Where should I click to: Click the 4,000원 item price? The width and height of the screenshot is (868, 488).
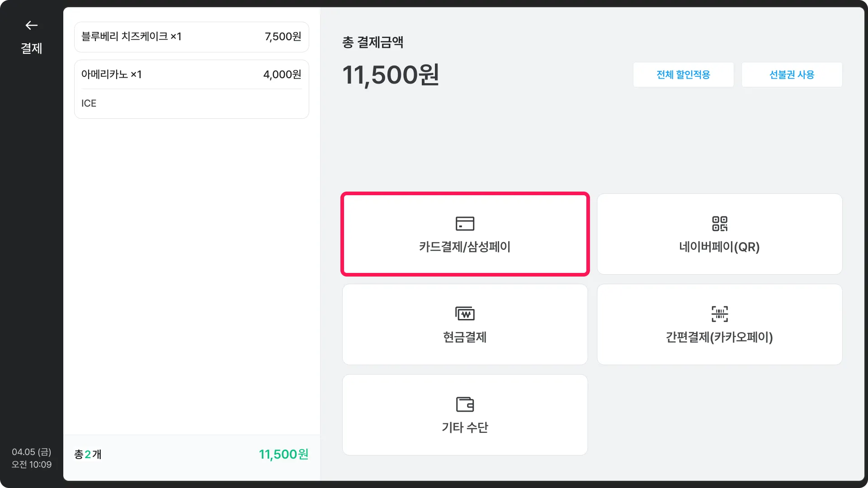tap(282, 75)
